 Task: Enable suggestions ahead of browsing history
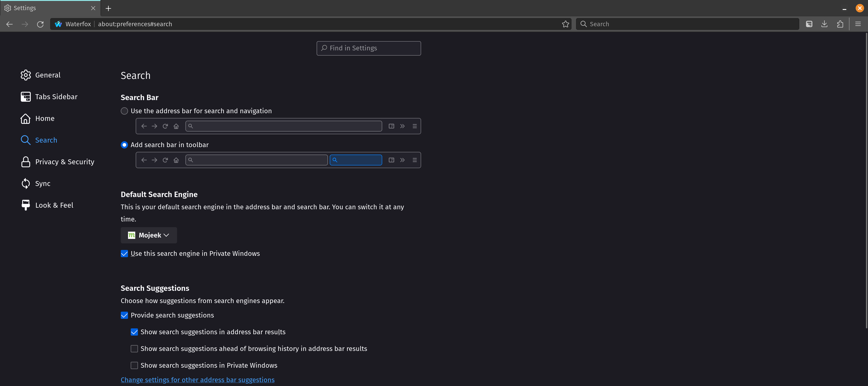[134, 349]
